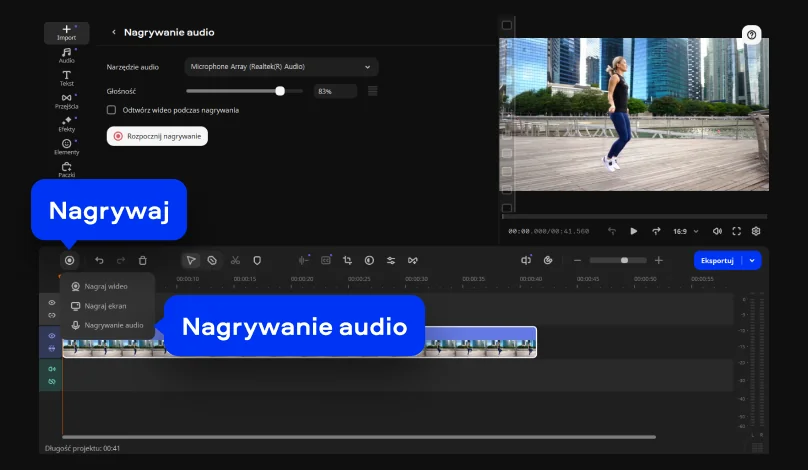Click the Rozpocznij nagrywanie button
This screenshot has width=808, height=470.
[x=157, y=136]
